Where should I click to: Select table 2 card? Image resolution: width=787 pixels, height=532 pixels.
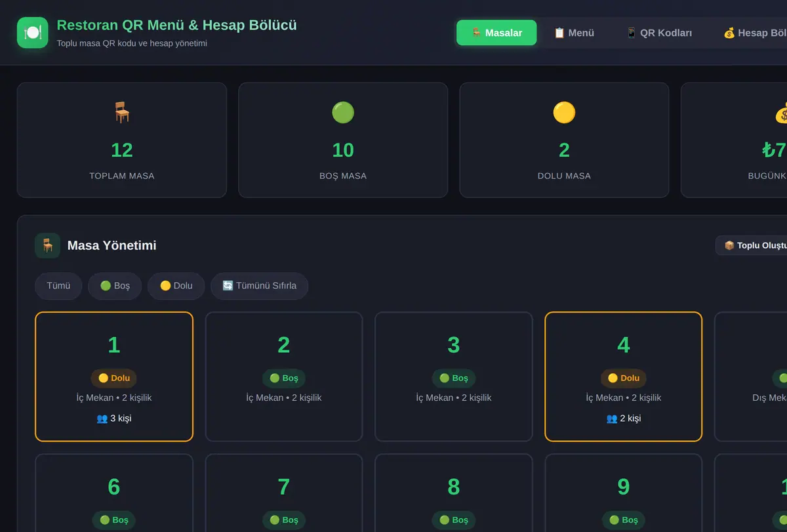(284, 377)
